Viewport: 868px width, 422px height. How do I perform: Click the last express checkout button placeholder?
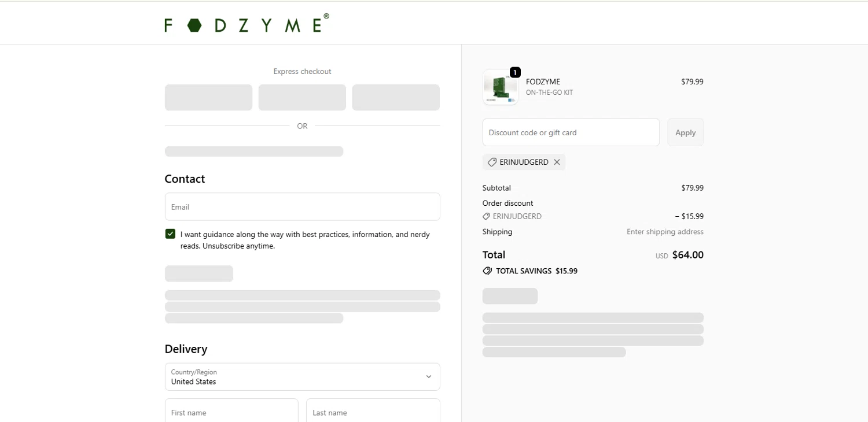click(x=396, y=98)
